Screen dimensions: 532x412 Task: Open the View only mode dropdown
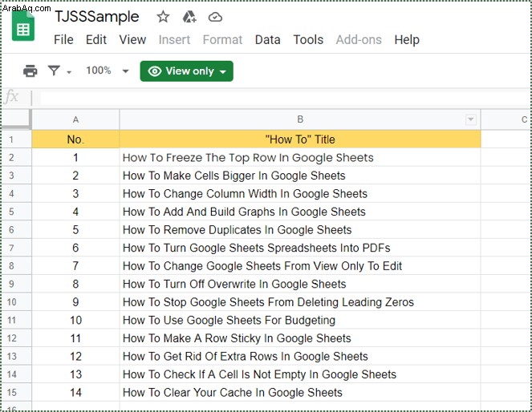(187, 71)
